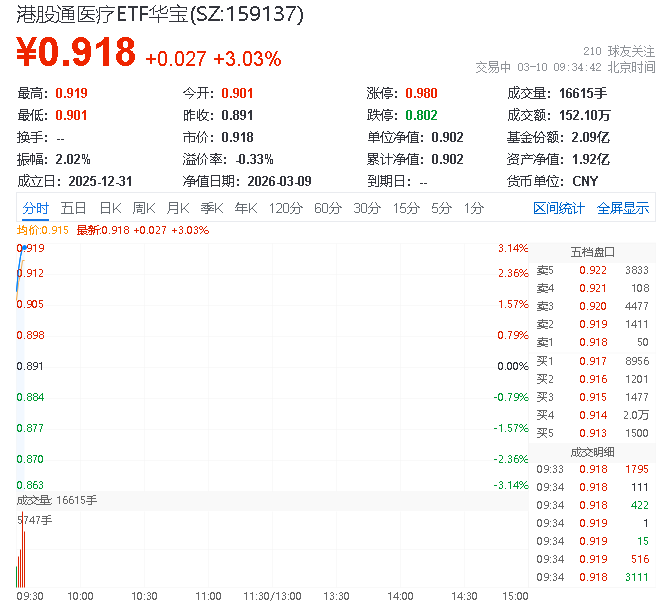Show the 周K weekly chart

point(144,208)
